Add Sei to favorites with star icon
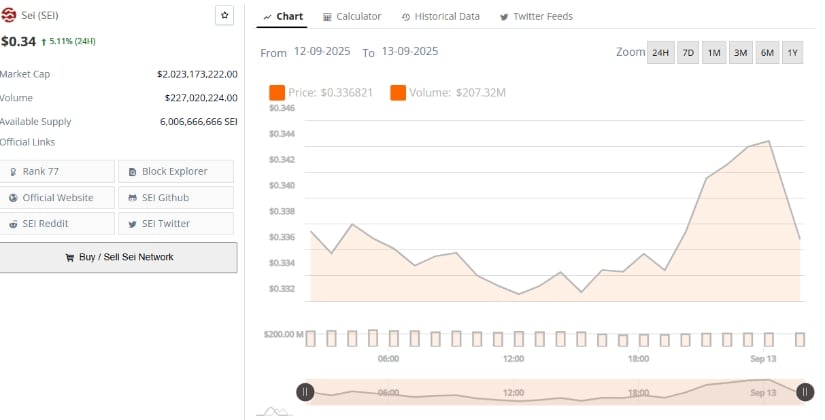Image resolution: width=825 pixels, height=420 pixels. [225, 15]
